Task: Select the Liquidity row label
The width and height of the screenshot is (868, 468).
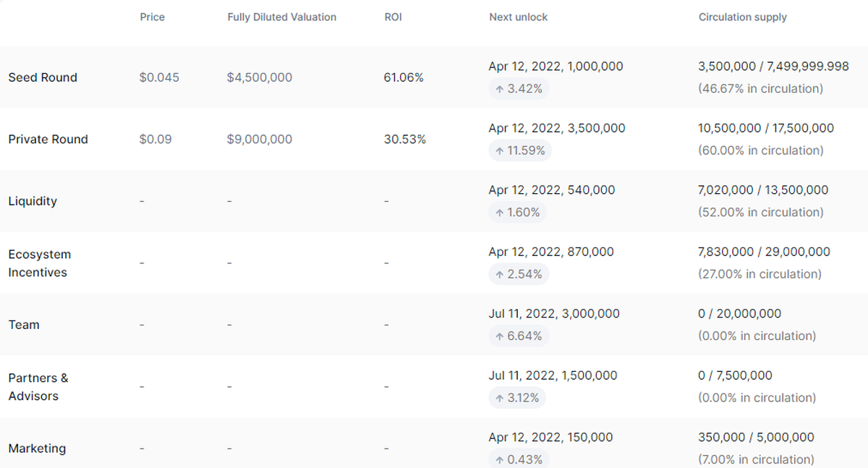Action: [33, 201]
